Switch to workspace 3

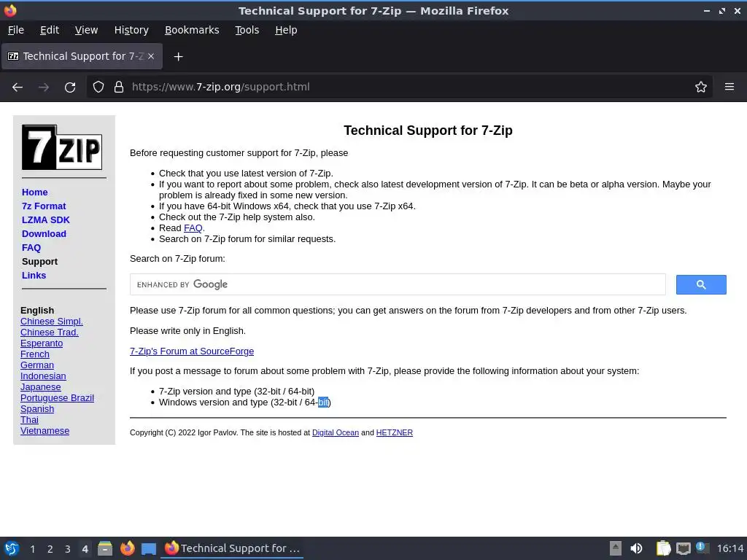[68, 549]
